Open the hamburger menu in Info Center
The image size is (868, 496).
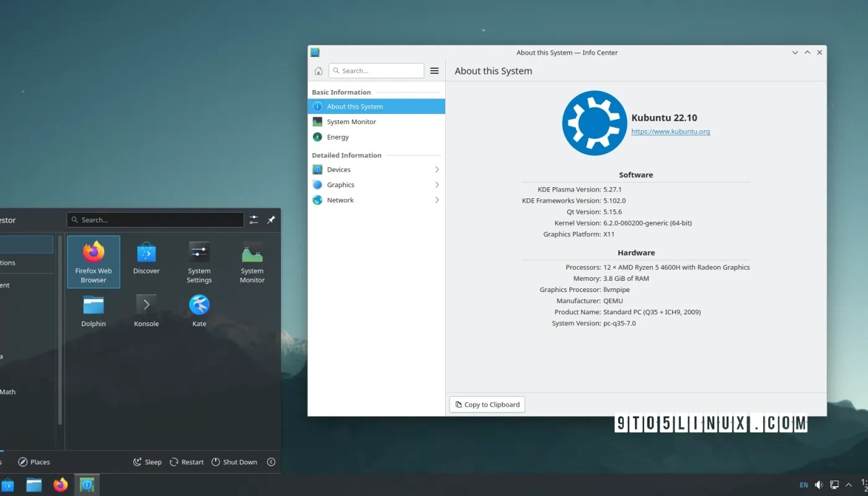(434, 71)
